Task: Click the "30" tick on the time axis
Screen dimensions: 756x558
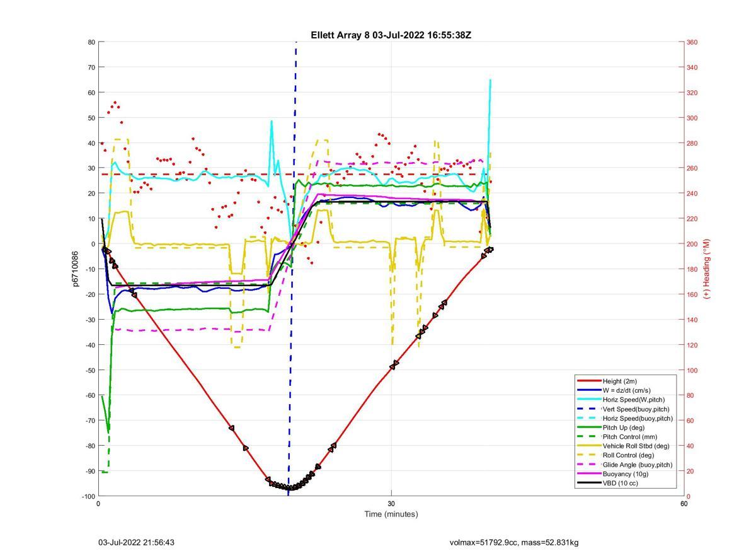Action: tap(391, 504)
